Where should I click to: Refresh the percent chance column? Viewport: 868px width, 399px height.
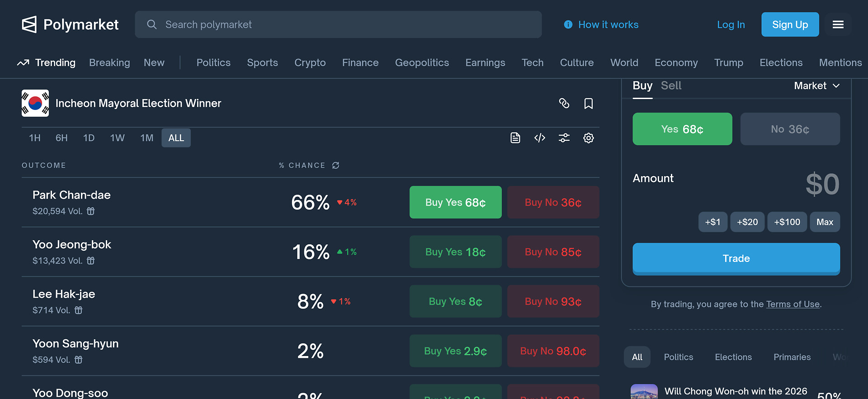click(x=336, y=166)
